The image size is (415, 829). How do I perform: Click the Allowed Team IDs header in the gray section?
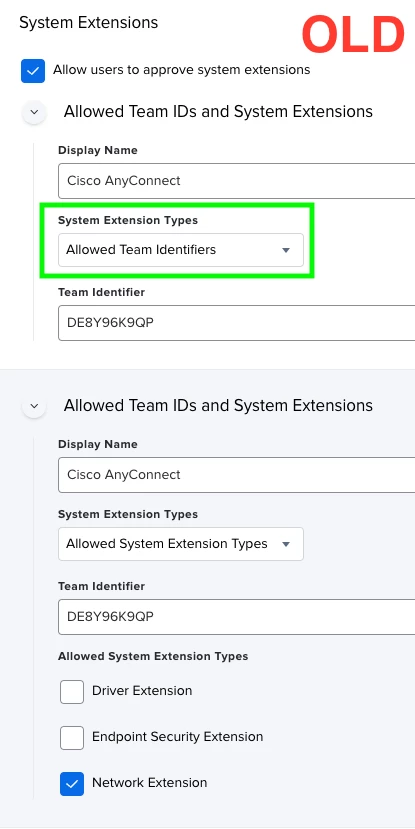pyautogui.click(x=218, y=406)
